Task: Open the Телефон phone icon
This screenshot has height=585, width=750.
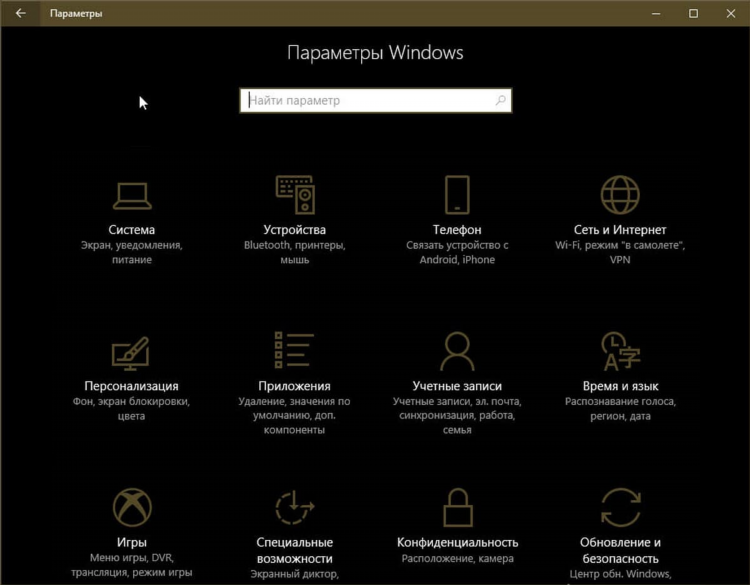Action: coord(457,195)
